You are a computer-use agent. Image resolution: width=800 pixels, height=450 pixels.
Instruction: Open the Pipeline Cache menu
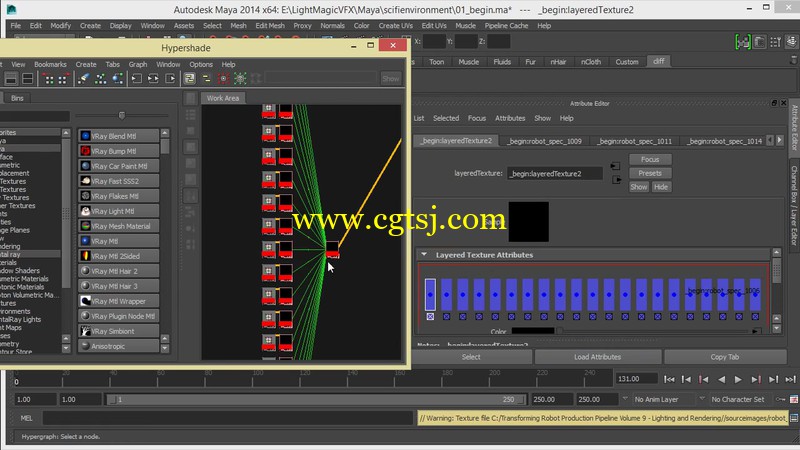[507, 26]
